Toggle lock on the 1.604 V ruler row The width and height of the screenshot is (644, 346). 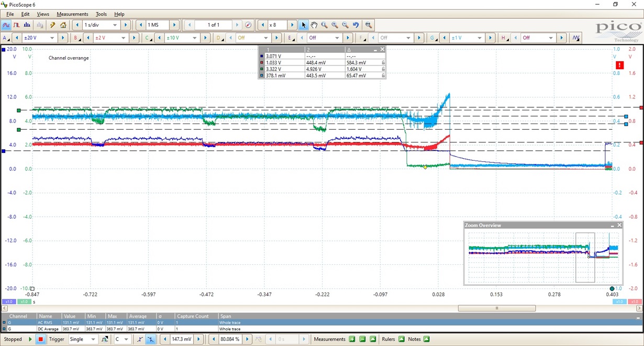(383, 69)
